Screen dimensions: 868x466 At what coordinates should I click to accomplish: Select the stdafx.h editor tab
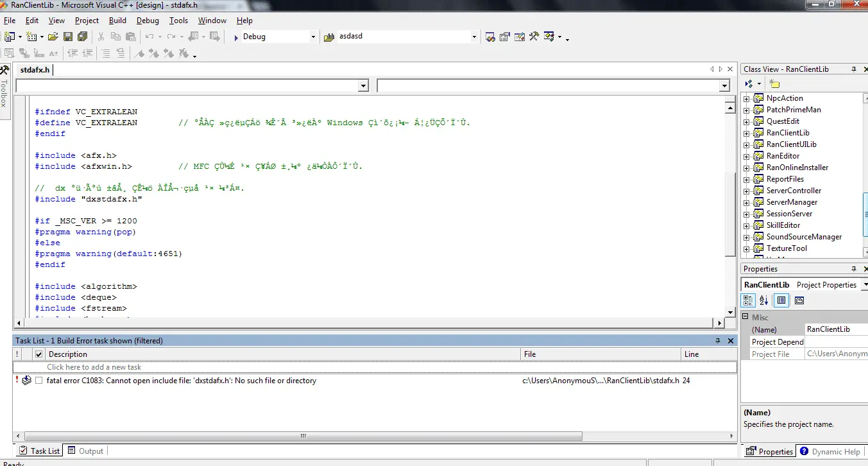(x=35, y=69)
